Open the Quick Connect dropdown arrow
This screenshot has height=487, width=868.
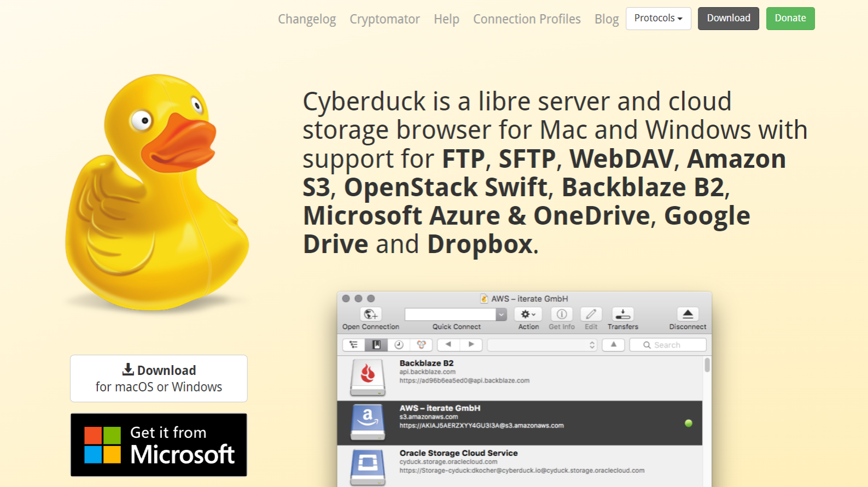[x=501, y=314]
